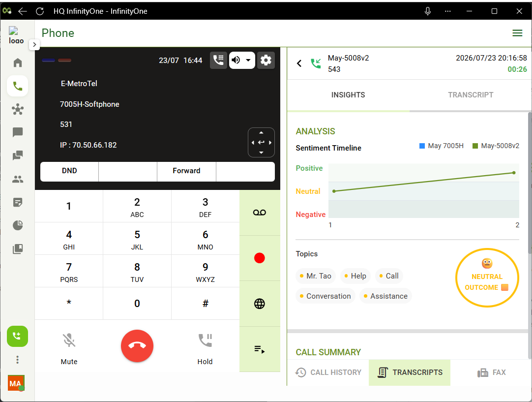Switch to the TRANSCRIPT tab
532x402 pixels.
[470, 95]
